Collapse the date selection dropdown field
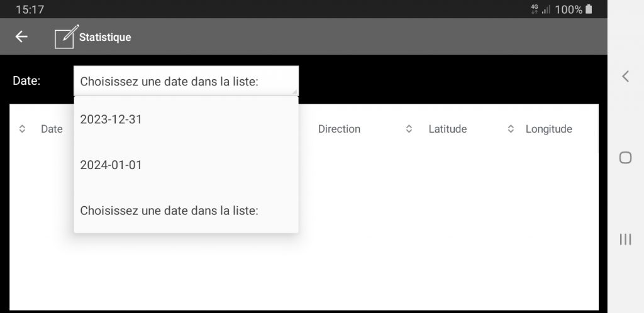Screen dimensions: 644x313 click(186, 81)
